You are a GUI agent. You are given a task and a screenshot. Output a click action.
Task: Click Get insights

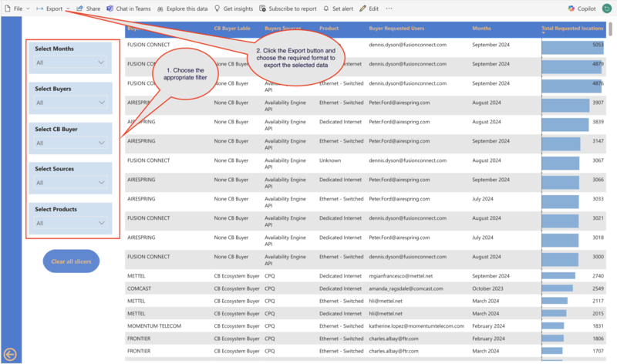coord(234,8)
